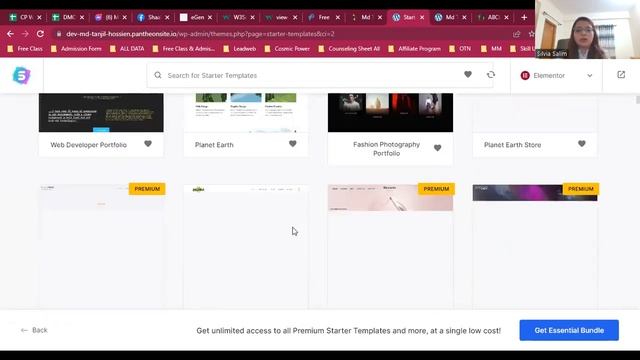640x360 pixels.
Task: Reload the page with the refresh icon
Action: point(40,34)
